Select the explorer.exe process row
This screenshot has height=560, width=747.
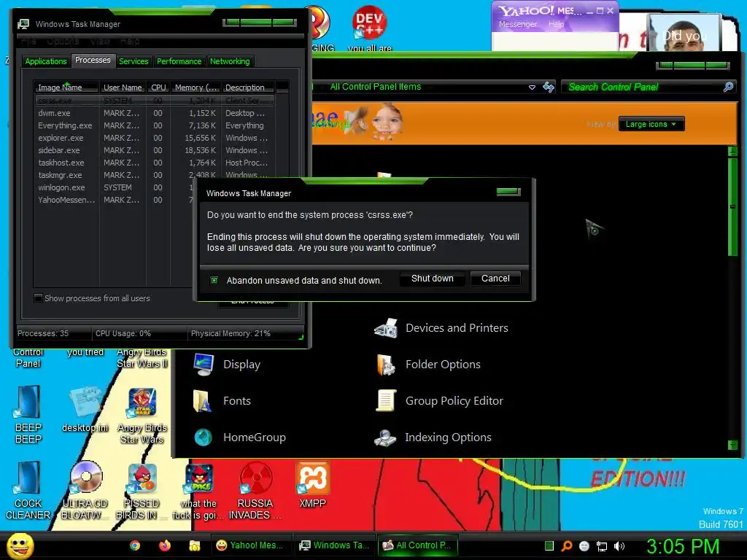coord(155,138)
